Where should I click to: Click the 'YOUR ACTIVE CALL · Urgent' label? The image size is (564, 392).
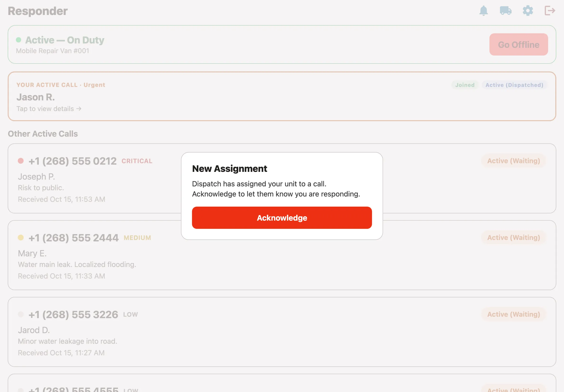(61, 85)
